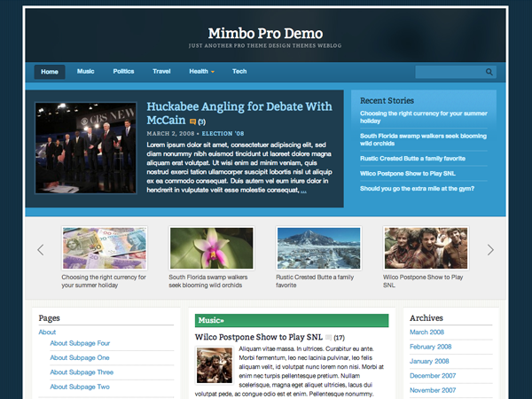Open the Health nav item
The image size is (532, 399).
(199, 71)
